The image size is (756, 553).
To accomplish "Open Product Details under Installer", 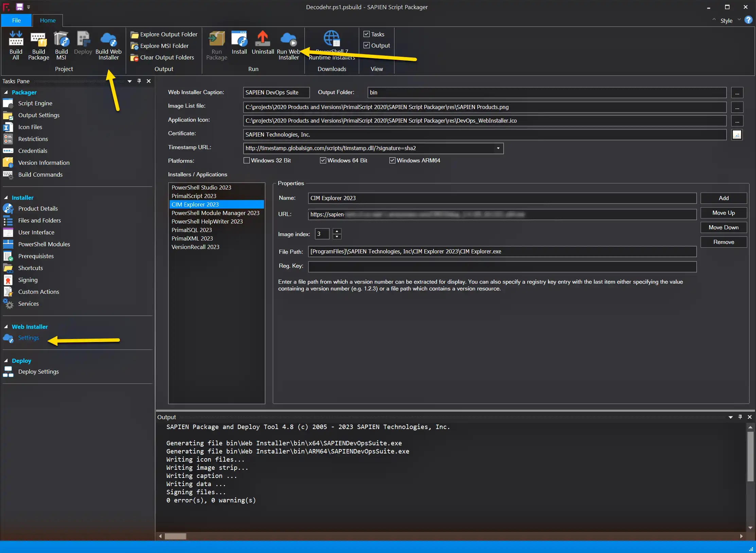I will coord(38,209).
